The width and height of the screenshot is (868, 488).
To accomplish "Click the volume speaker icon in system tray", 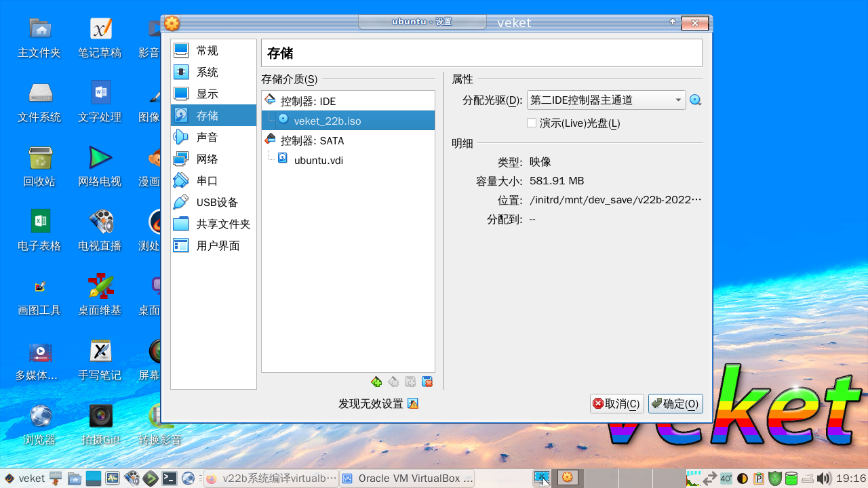I will [x=824, y=479].
